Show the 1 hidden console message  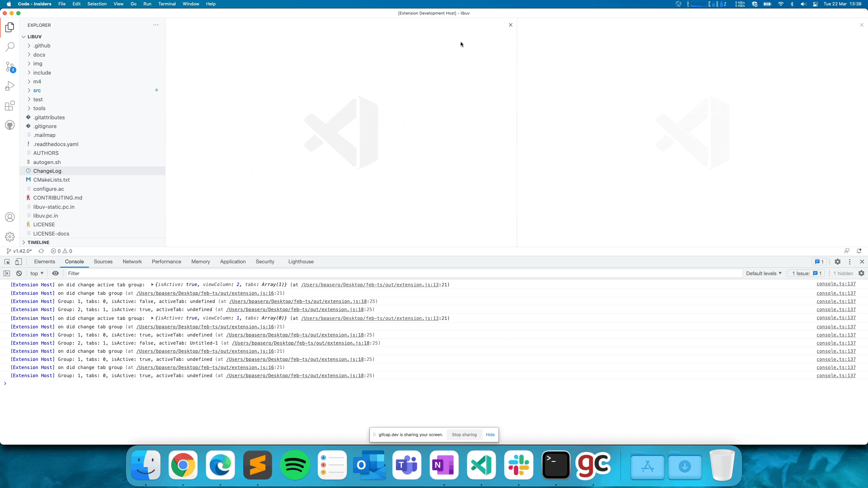point(843,273)
